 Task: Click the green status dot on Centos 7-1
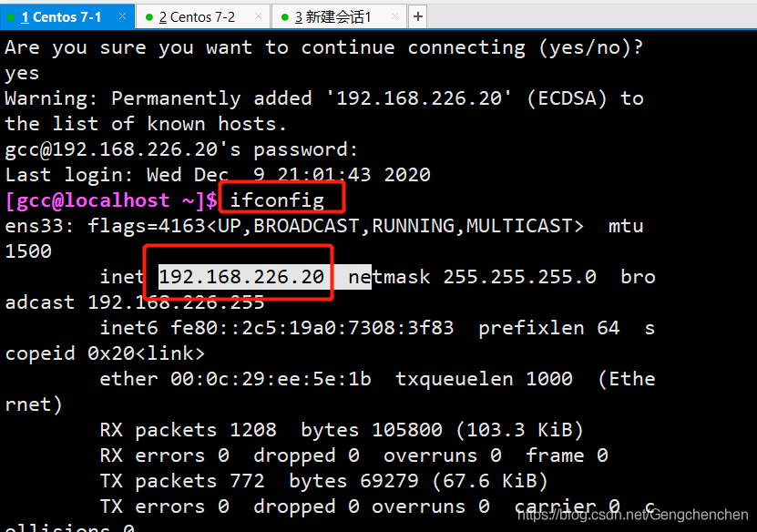coord(11,17)
